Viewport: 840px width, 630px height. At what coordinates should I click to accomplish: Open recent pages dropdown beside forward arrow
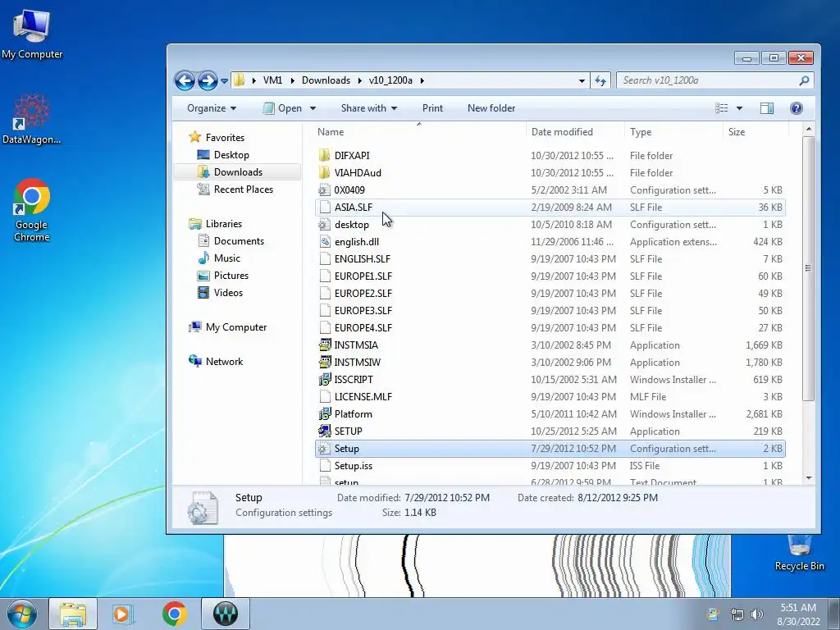(225, 81)
